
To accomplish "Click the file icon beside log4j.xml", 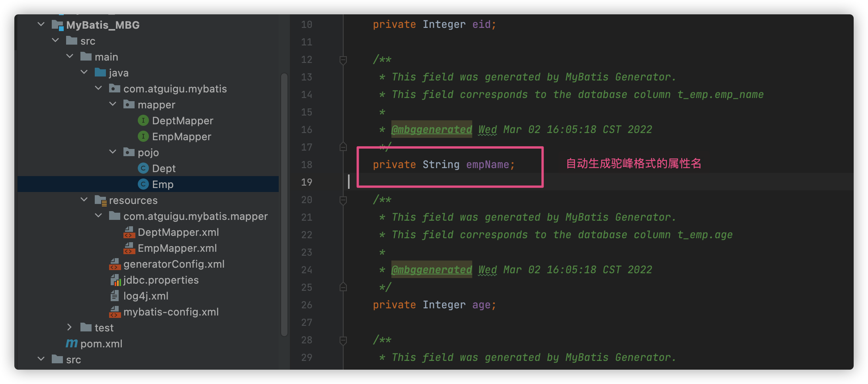I will pos(115,296).
